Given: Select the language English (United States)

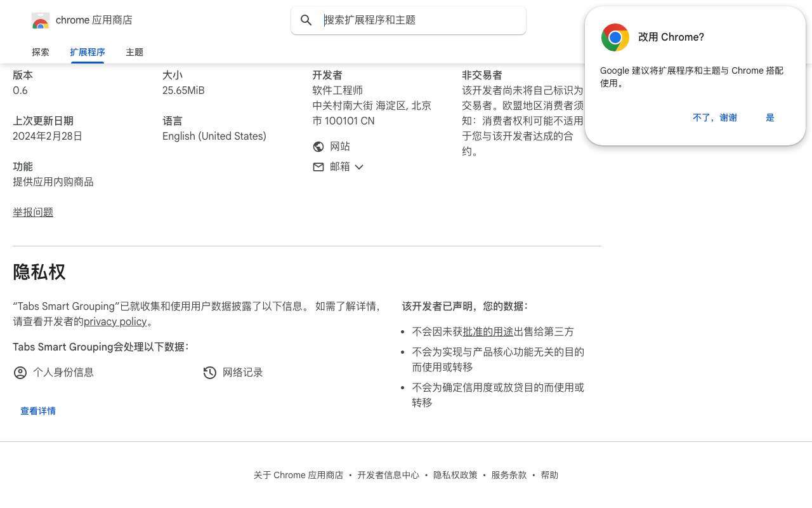Looking at the screenshot, I should (214, 137).
